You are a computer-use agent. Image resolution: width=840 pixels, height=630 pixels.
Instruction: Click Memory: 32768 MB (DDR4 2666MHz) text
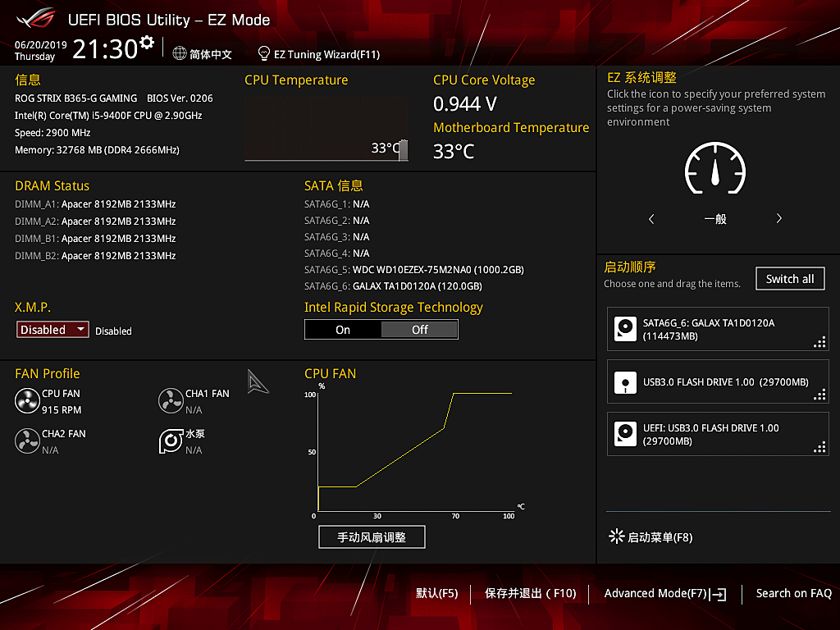click(97, 150)
